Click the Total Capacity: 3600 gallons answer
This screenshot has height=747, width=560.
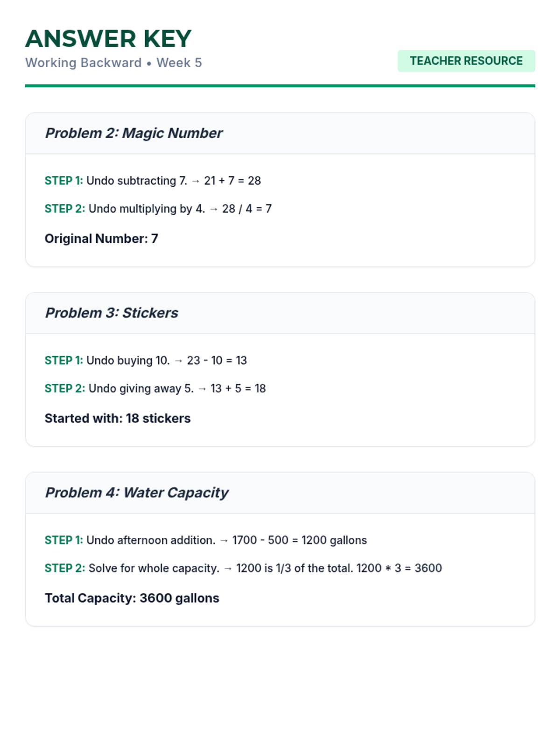(x=132, y=598)
